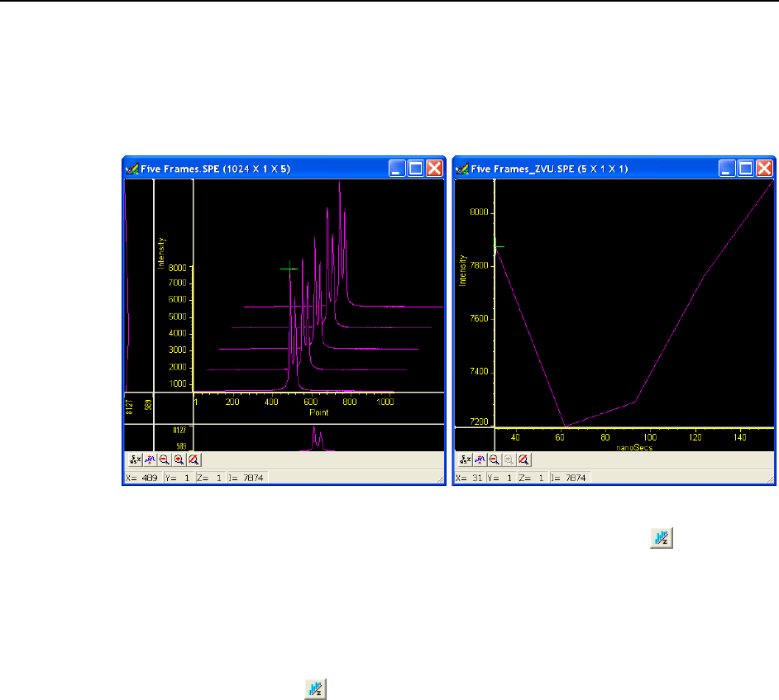Close the Five Frames_ZVU.SPE window
The width and height of the screenshot is (779, 700).
click(765, 169)
